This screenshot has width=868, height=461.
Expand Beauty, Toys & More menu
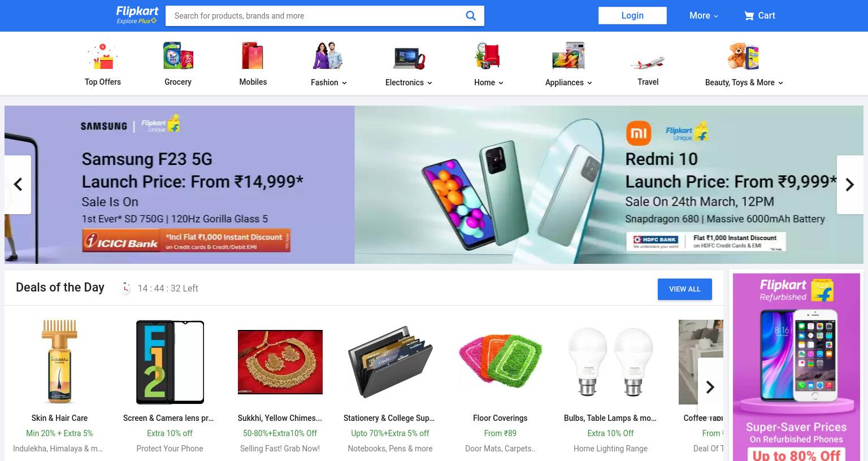[x=744, y=82]
